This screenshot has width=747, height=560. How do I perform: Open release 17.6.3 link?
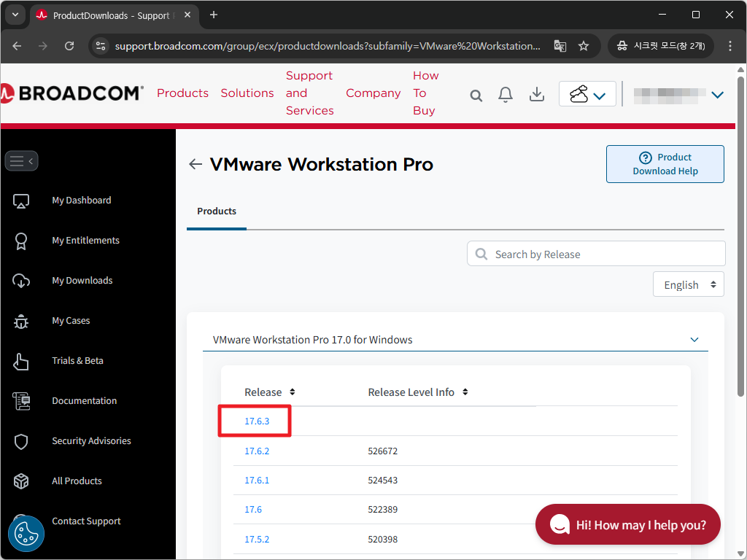tap(257, 421)
